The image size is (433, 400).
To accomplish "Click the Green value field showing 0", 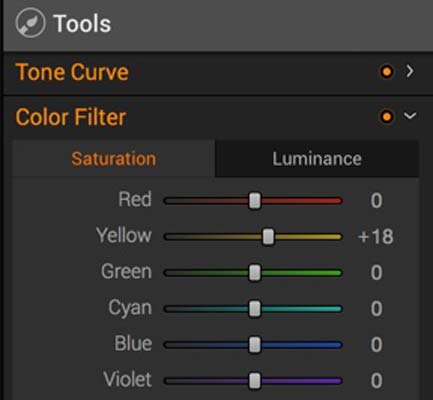I will pos(376,273).
